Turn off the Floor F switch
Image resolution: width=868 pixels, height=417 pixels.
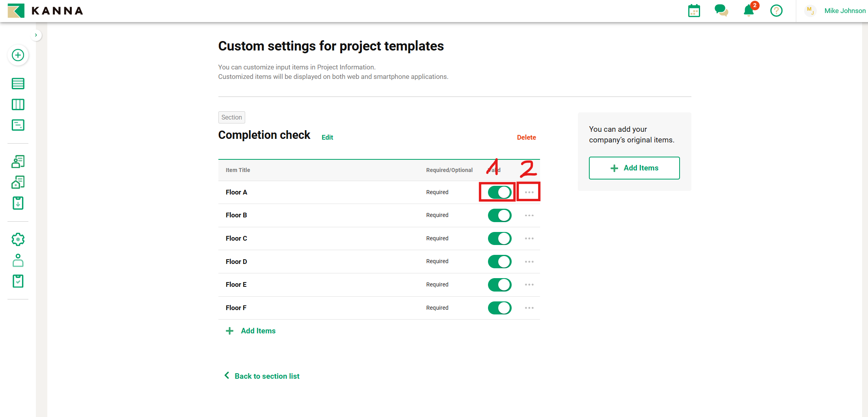pyautogui.click(x=499, y=308)
